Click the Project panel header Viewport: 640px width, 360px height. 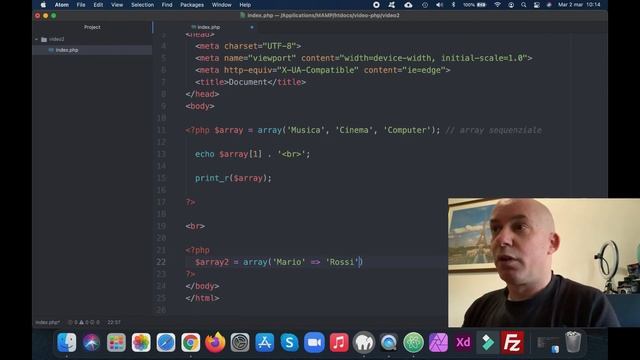pos(92,27)
